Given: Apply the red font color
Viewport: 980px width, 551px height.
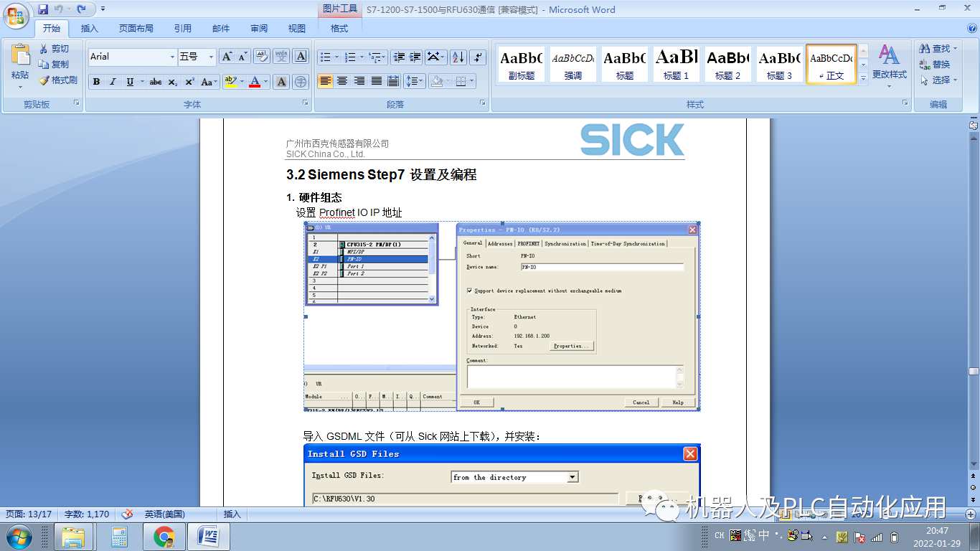Looking at the screenshot, I should click(255, 82).
